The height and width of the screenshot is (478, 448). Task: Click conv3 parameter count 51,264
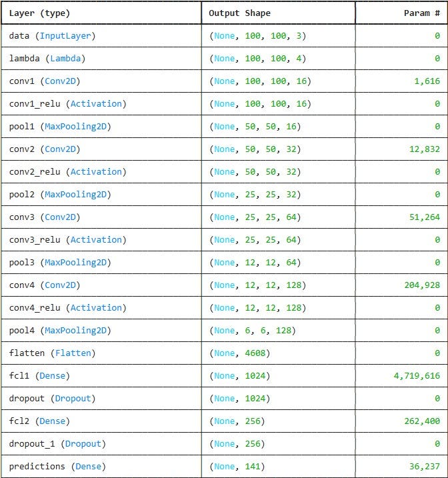[x=425, y=217]
